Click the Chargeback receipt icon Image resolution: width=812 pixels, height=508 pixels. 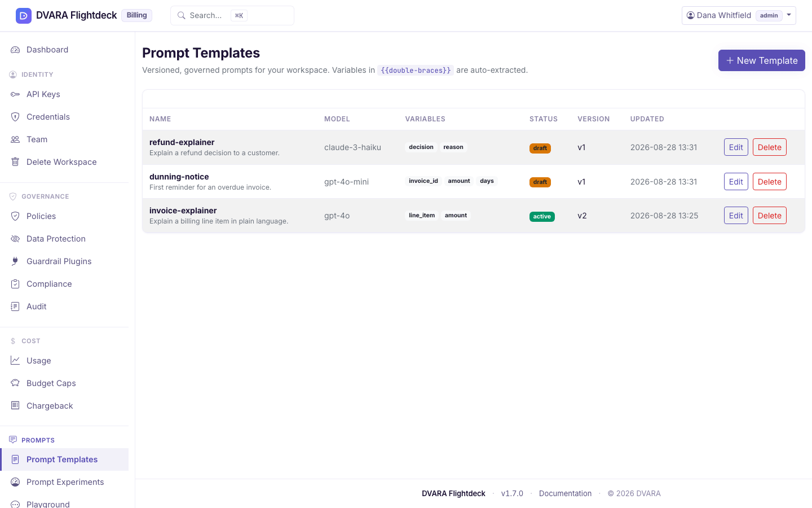click(15, 406)
